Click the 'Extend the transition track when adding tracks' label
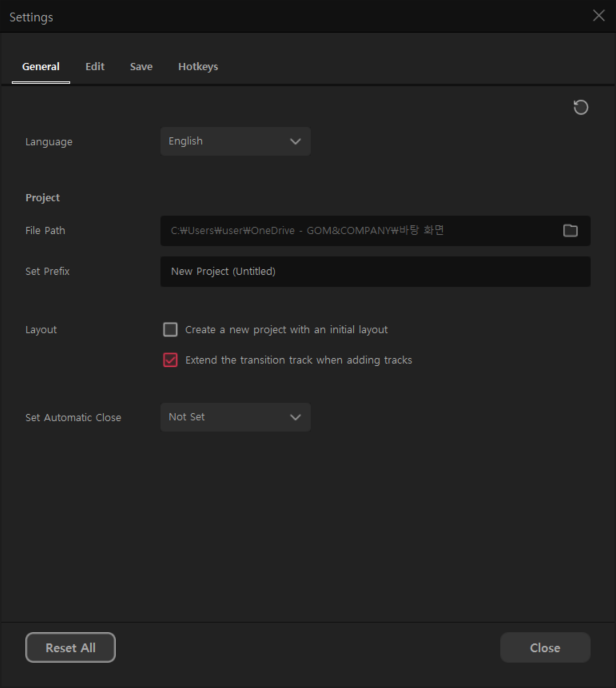The width and height of the screenshot is (616, 688). click(298, 360)
